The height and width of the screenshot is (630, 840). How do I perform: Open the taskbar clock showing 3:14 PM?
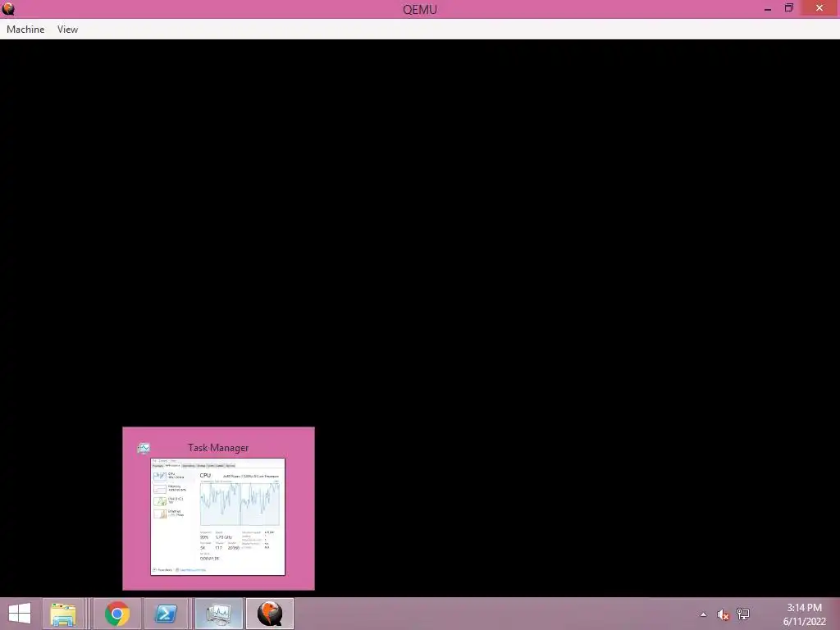(x=804, y=614)
